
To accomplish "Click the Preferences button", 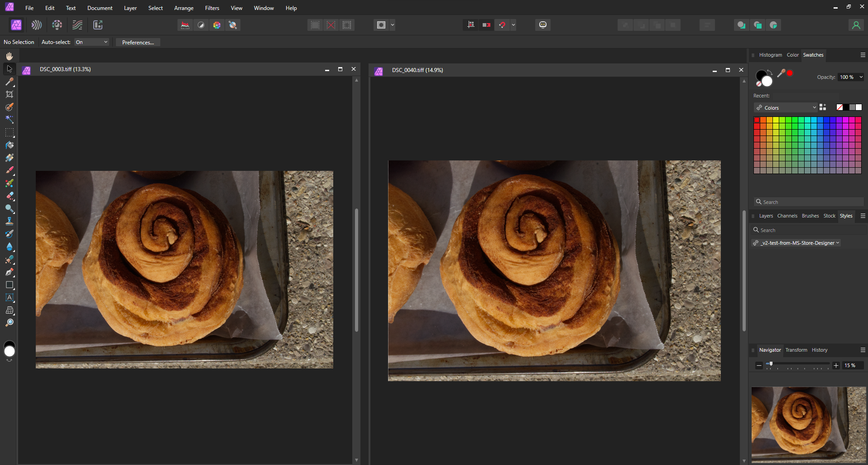I will (138, 42).
